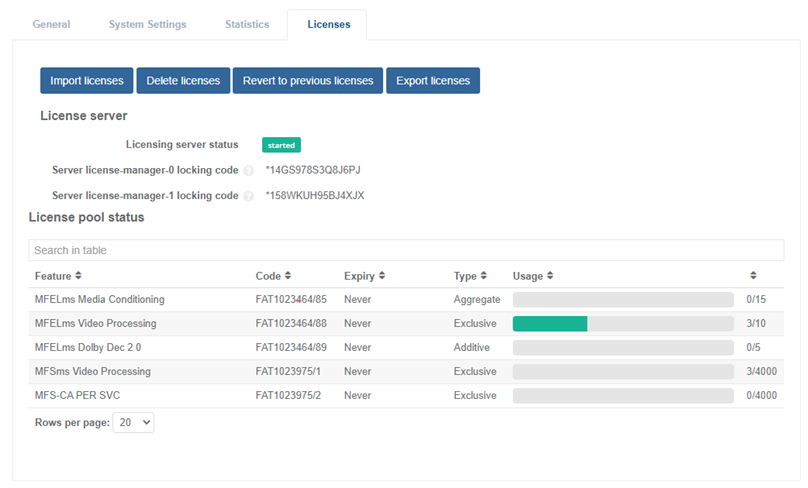Click sort icon on last unnamed column
Viewport: 808px width, 488px height.
click(x=752, y=276)
